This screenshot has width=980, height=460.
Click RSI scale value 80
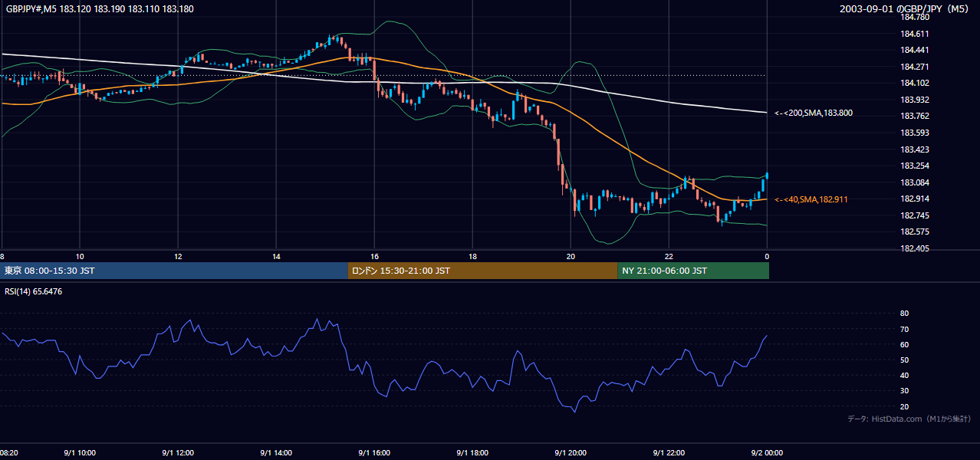tap(904, 314)
